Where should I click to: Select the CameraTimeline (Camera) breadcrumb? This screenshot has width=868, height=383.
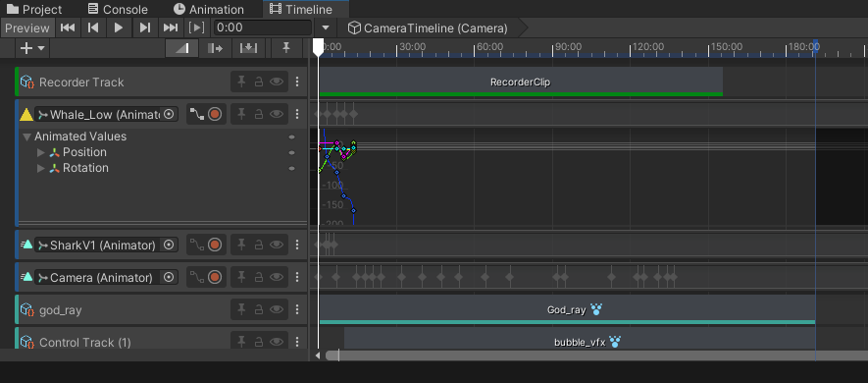(428, 27)
